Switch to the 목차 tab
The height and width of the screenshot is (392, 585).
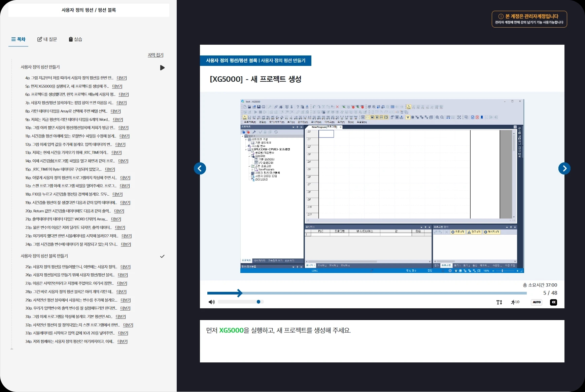(18, 39)
